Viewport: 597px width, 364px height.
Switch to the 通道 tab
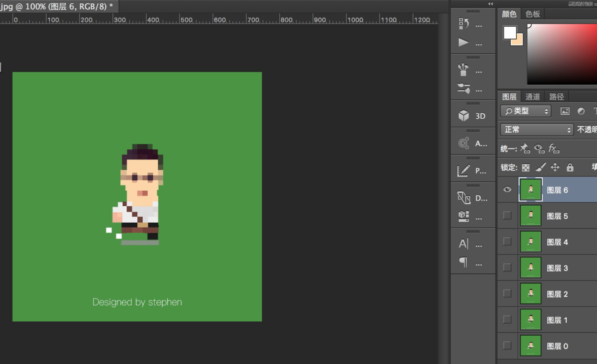click(533, 96)
